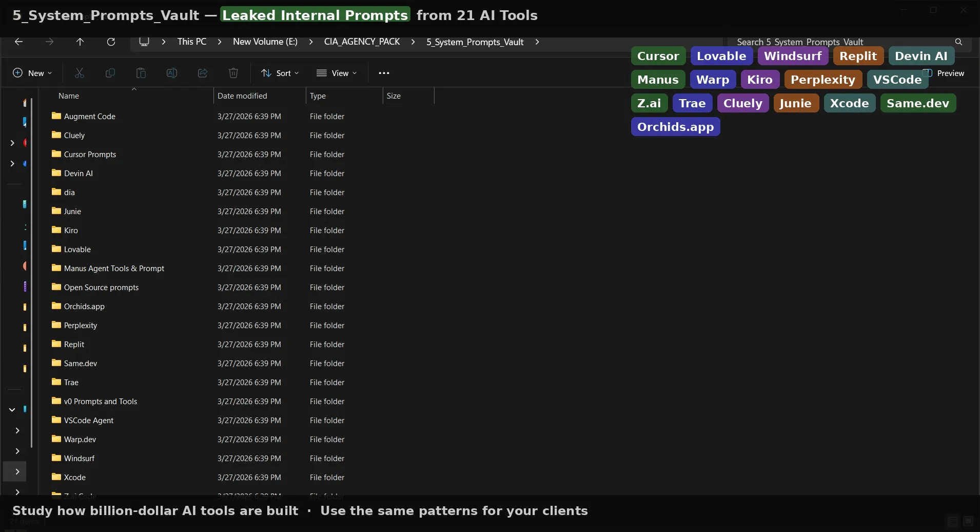Click the Share icon in the toolbar

point(203,73)
